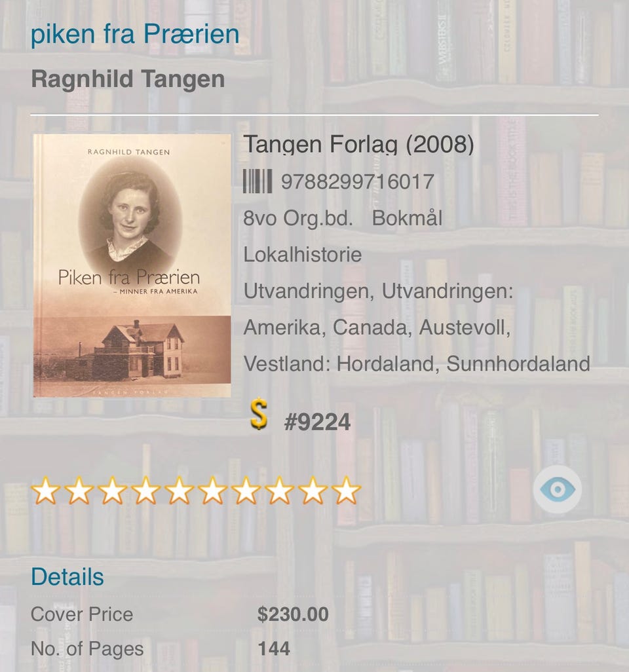629x672 pixels.
Task: Click the 8vo Org.bd. format text
Action: [x=298, y=218]
